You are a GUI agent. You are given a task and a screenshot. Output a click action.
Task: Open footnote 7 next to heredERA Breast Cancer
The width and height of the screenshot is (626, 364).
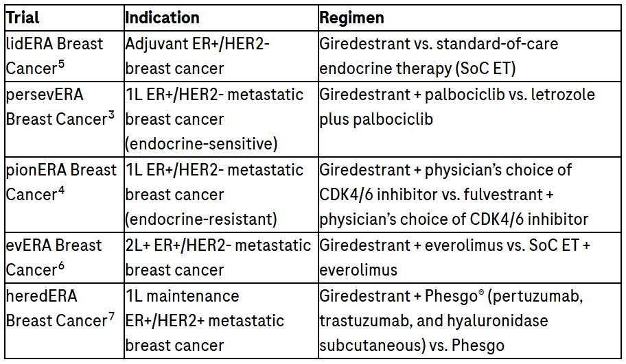tap(111, 317)
